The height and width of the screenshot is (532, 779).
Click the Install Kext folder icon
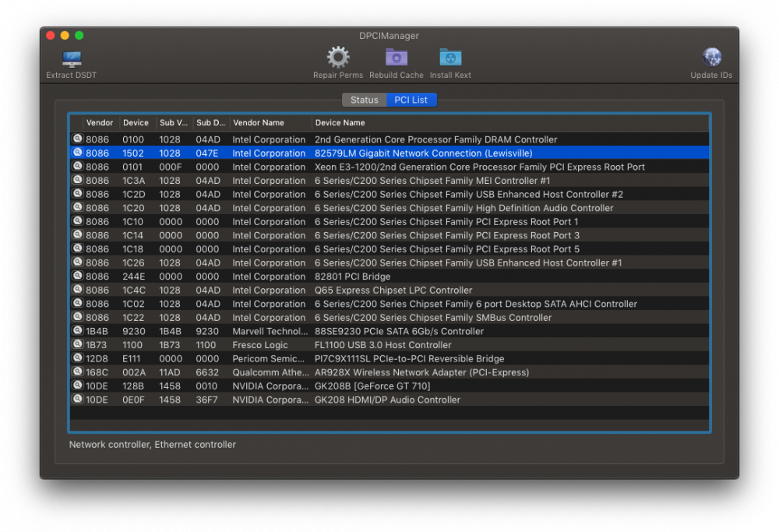(x=450, y=58)
